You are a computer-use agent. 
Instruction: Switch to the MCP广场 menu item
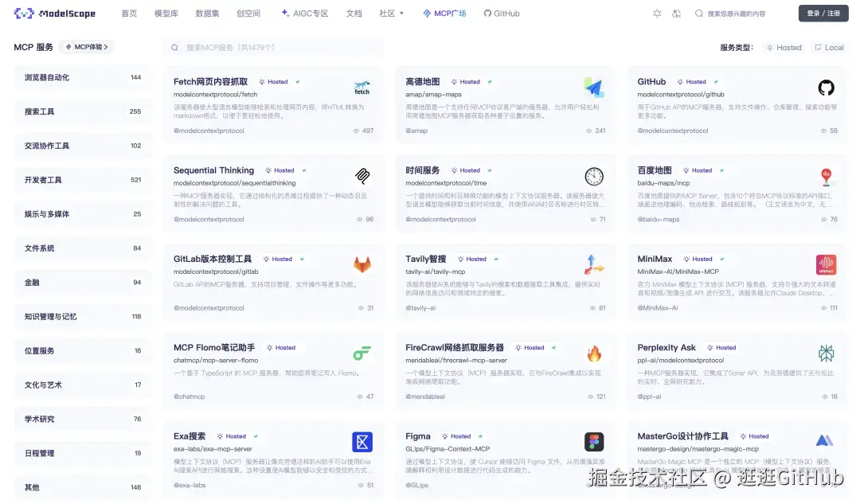pyautogui.click(x=444, y=13)
